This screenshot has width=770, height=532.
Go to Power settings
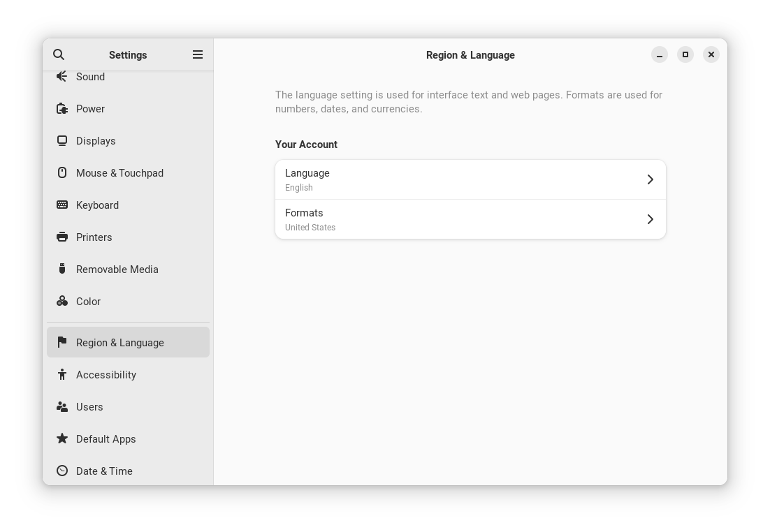(x=128, y=109)
